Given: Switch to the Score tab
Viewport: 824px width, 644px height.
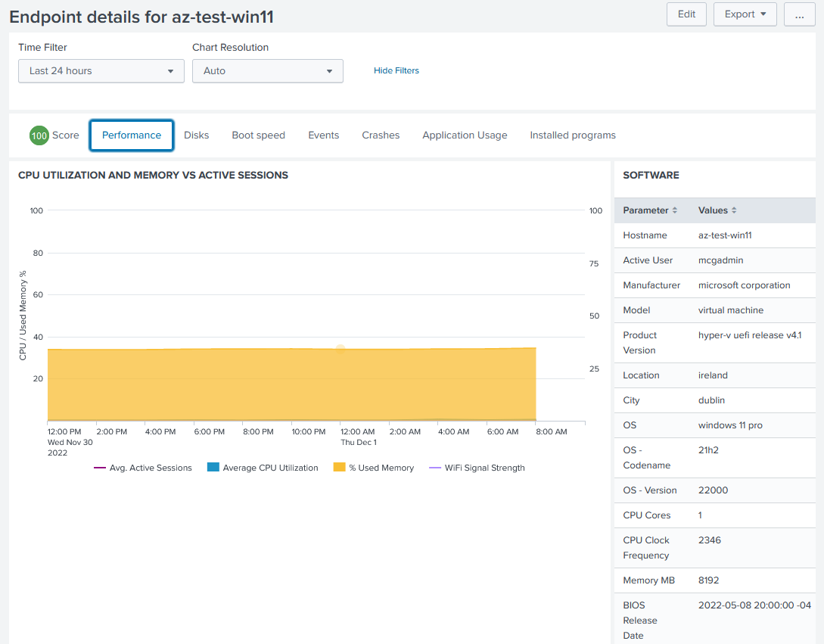Looking at the screenshot, I should [x=54, y=135].
